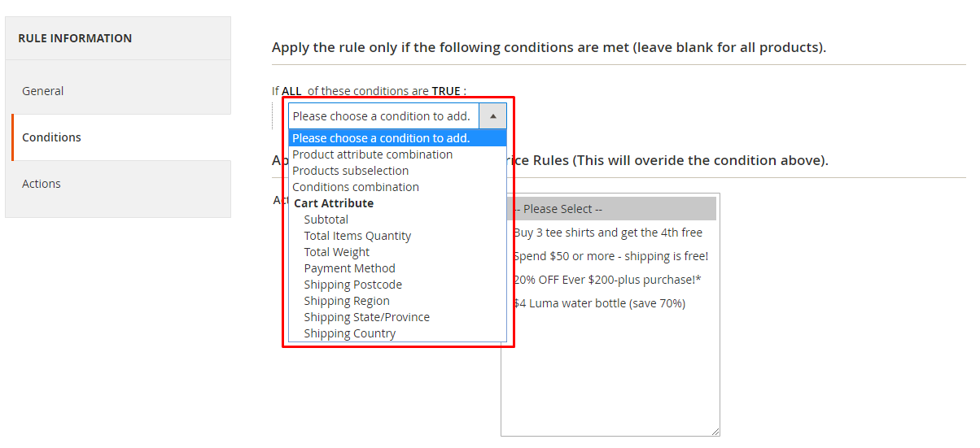Select Product attribute combination option
The width and height of the screenshot is (980, 448).
372,154
